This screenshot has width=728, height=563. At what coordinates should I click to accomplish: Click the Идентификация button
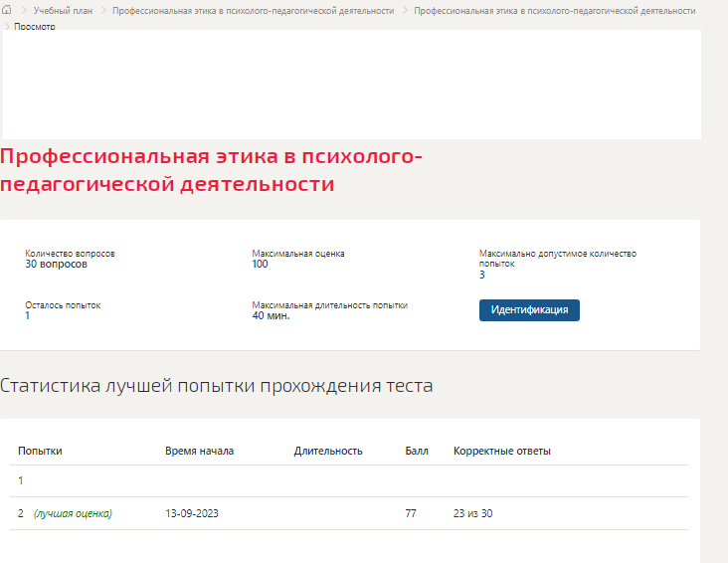click(x=529, y=309)
